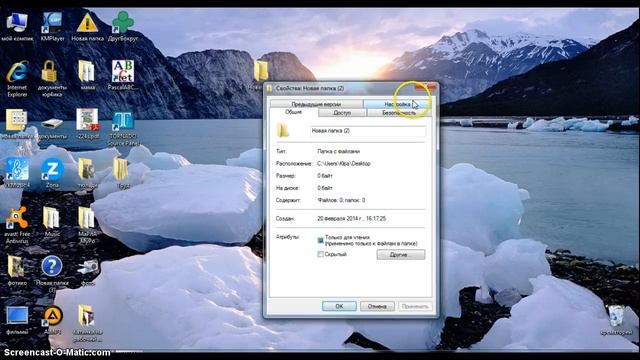This screenshot has width=640, height=360.
Task: Click the folder name field Новая папка (2)
Action: point(368,131)
